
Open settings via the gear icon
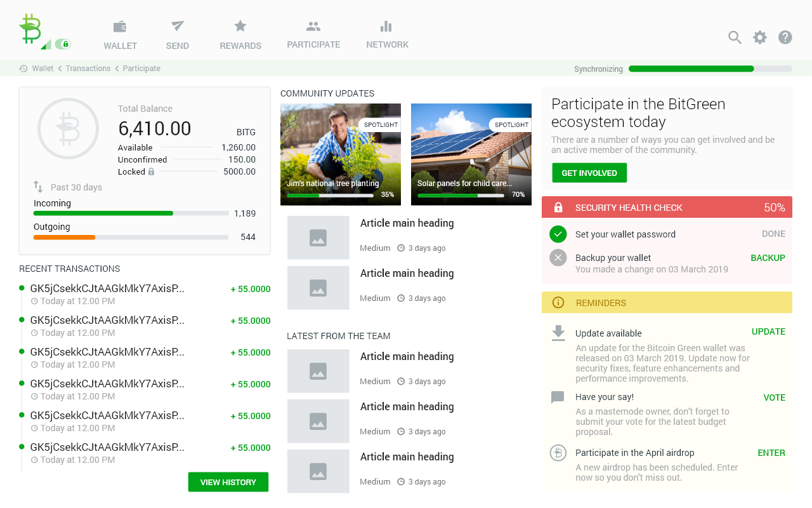(x=760, y=37)
